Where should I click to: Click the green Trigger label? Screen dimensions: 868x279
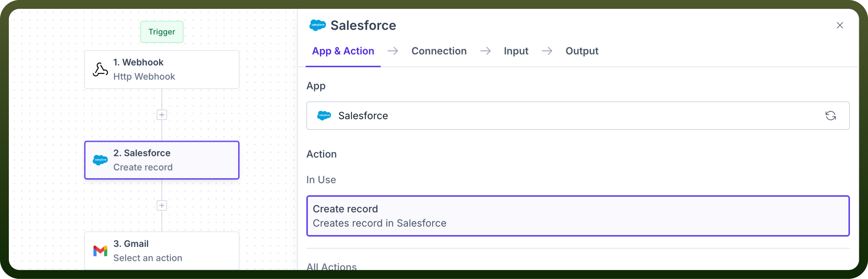(x=162, y=32)
